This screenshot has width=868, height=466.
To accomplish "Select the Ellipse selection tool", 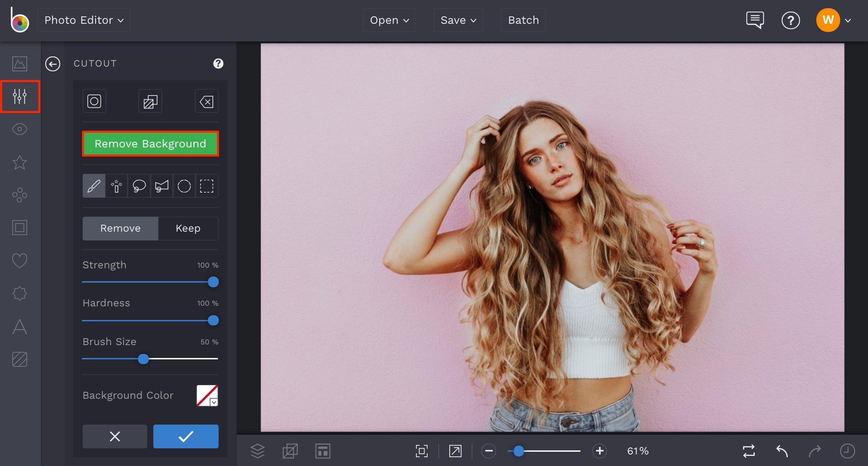I will click(x=184, y=186).
